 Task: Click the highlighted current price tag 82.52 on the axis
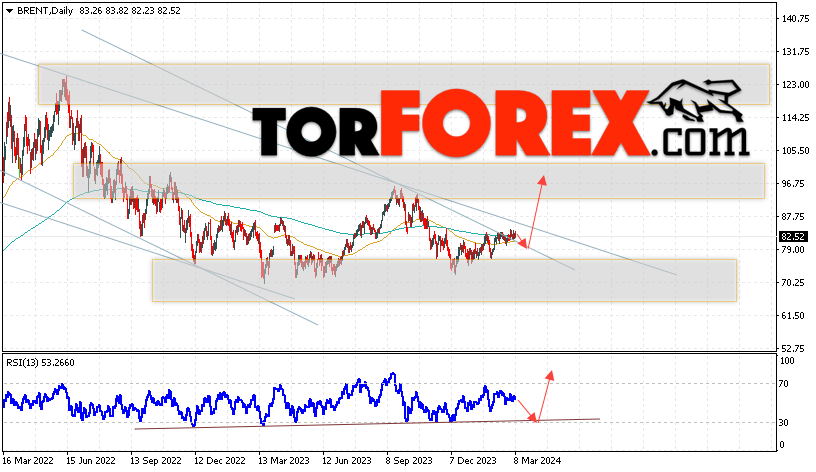coord(793,237)
